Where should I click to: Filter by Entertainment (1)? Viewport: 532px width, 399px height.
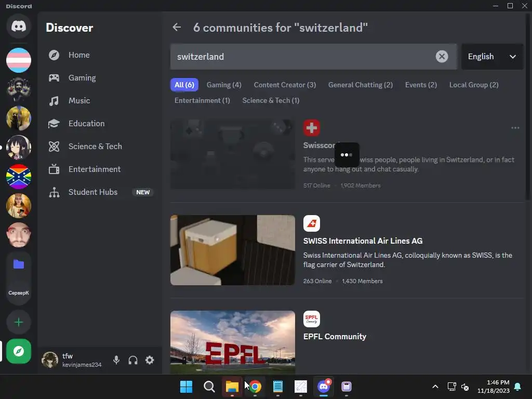[202, 100]
